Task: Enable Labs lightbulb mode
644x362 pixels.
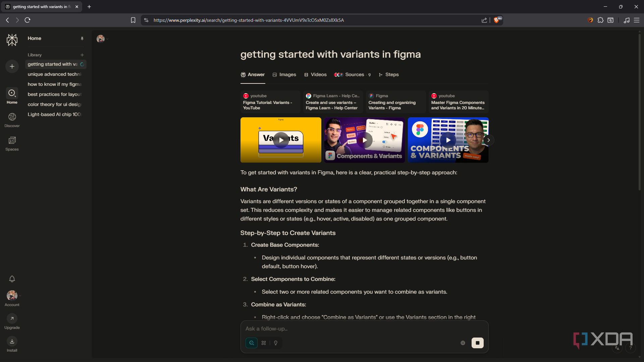Action: [x=276, y=343]
